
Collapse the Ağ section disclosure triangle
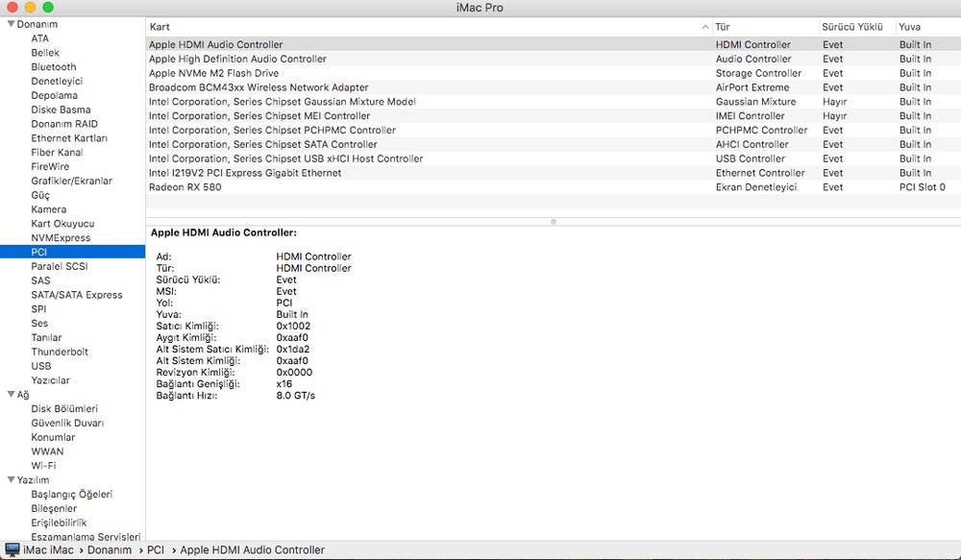[11, 395]
